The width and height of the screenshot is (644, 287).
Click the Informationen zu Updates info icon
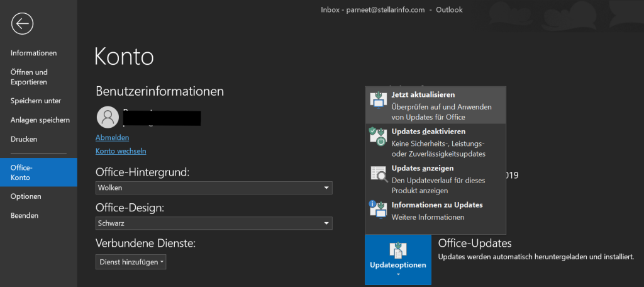pyautogui.click(x=378, y=210)
